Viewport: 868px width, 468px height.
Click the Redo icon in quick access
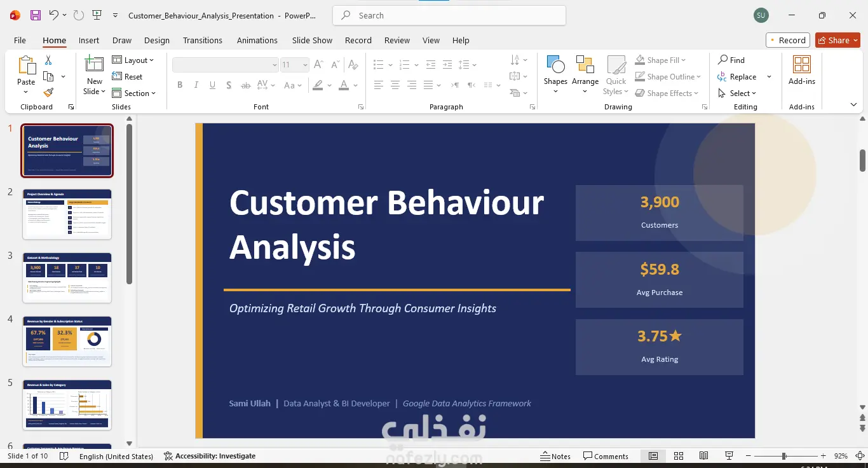click(78, 15)
